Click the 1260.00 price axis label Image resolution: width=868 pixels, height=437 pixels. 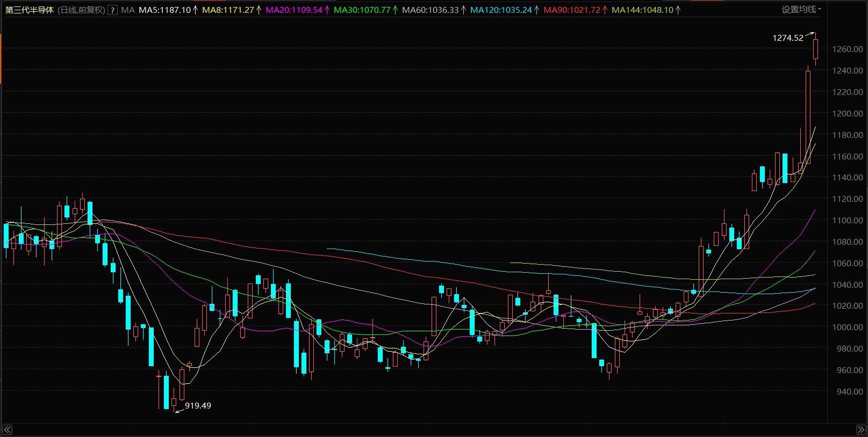[848, 49]
